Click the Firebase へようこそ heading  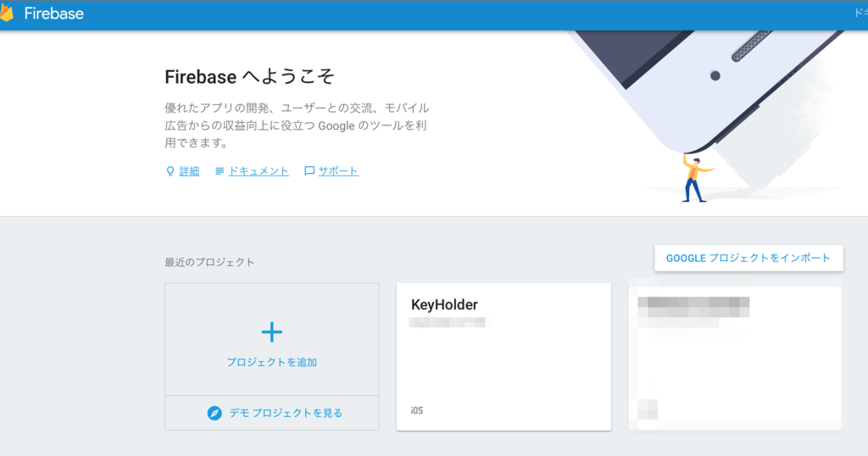(250, 76)
